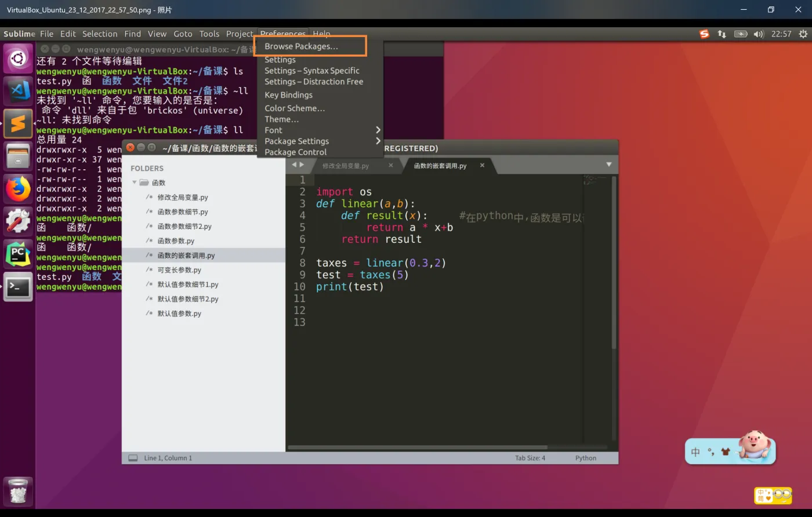Open the tab list dropdown arrow
This screenshot has width=812, height=517.
pos(609,165)
